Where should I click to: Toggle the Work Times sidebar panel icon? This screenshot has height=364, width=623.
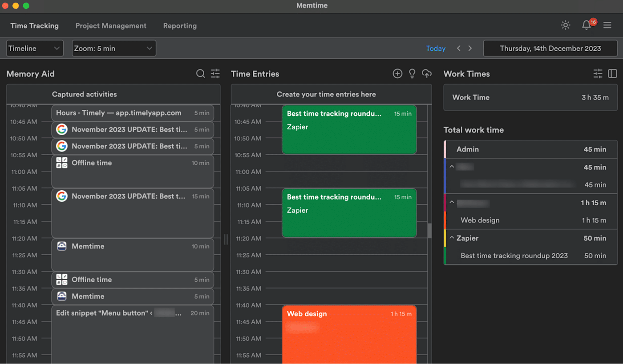point(613,74)
